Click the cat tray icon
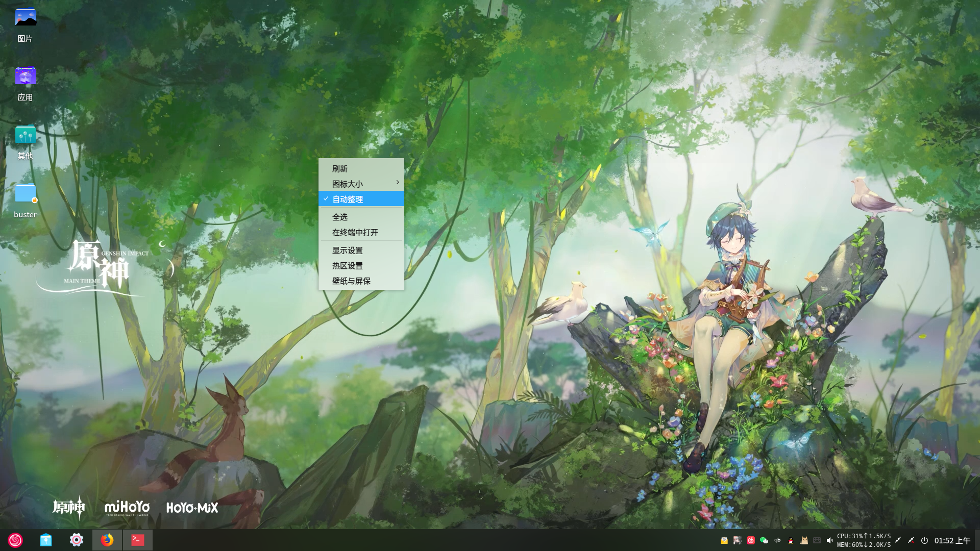The height and width of the screenshot is (551, 980). [x=804, y=540]
